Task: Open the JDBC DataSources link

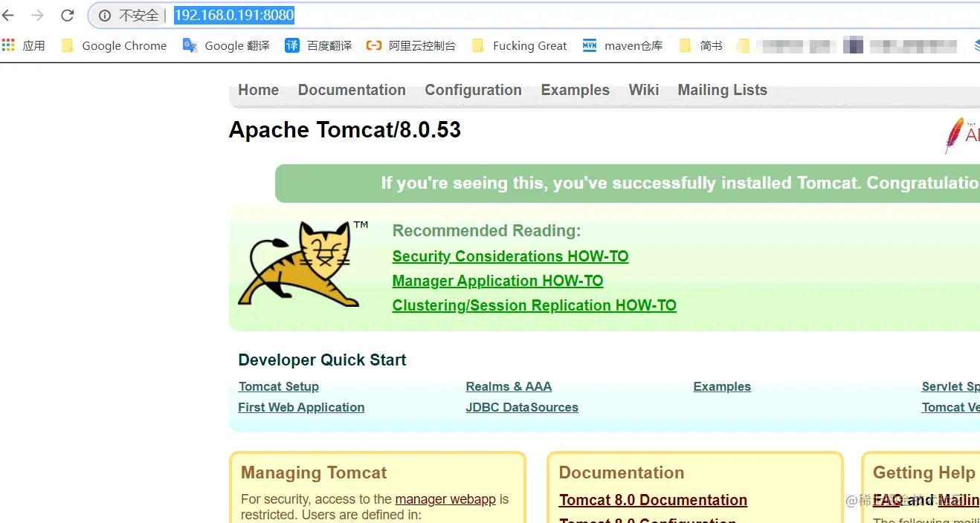Action: 522,407
